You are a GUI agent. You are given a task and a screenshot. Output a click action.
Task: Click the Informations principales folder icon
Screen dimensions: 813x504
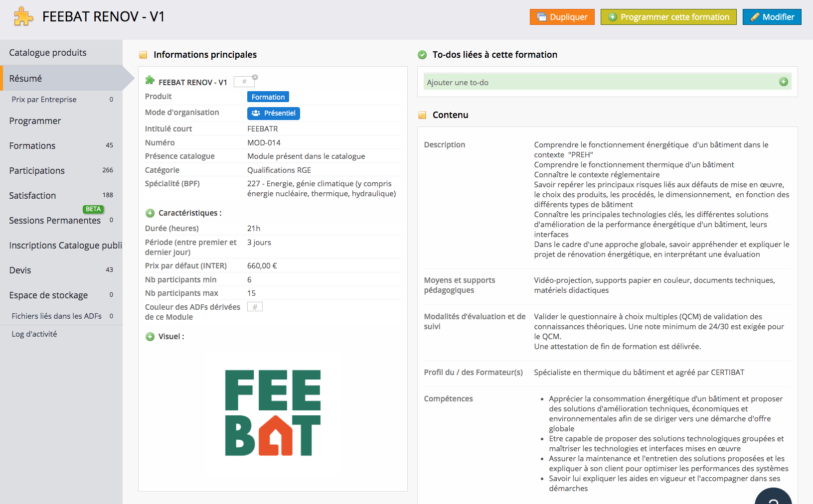click(x=143, y=55)
